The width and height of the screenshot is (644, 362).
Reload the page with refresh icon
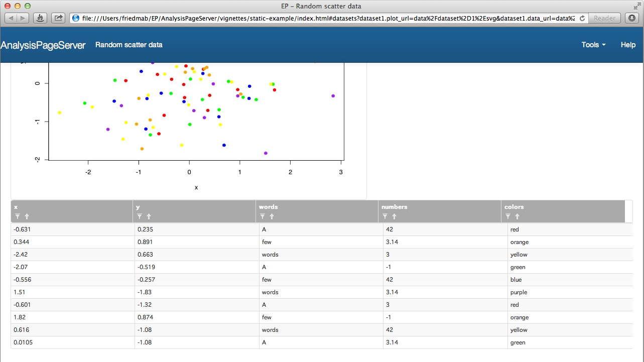click(x=582, y=18)
